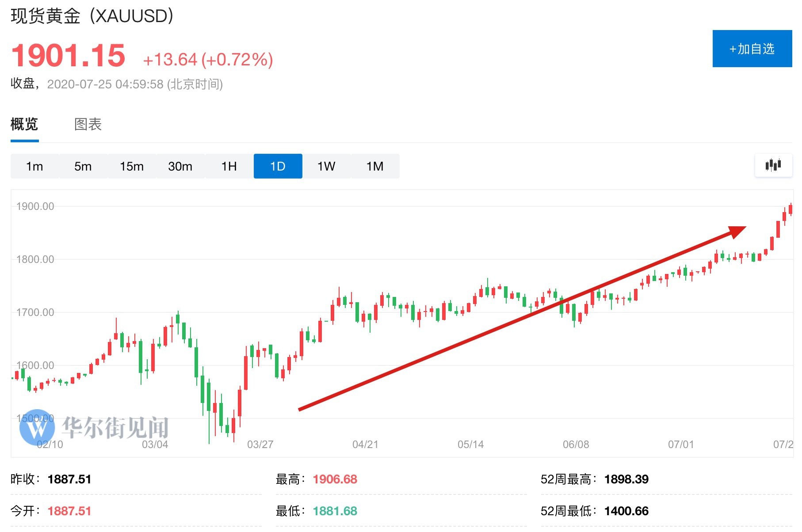Click the 06/08 date axis label
802x532 pixels.
point(576,445)
